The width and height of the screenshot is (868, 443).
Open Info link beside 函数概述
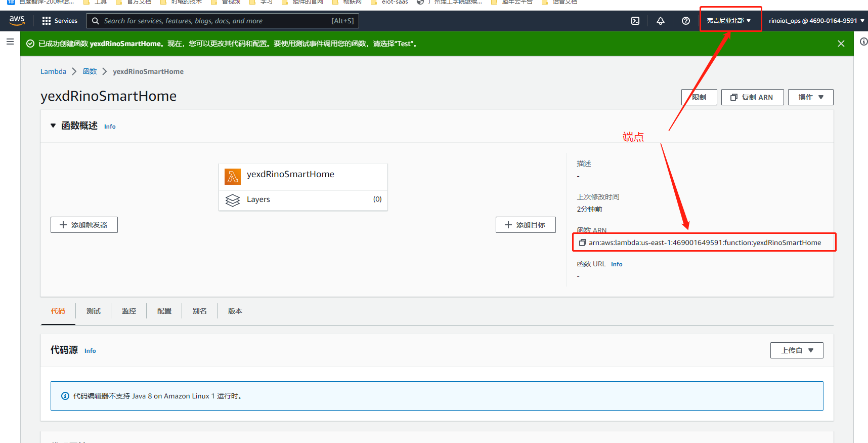[110, 127]
